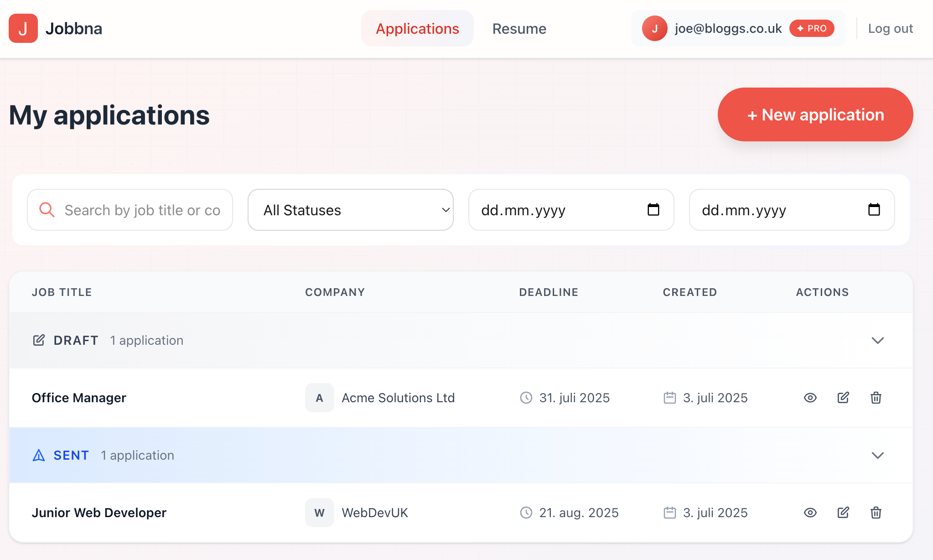The height and width of the screenshot is (560, 933).
Task: Edit the Office Manager application
Action: [843, 398]
